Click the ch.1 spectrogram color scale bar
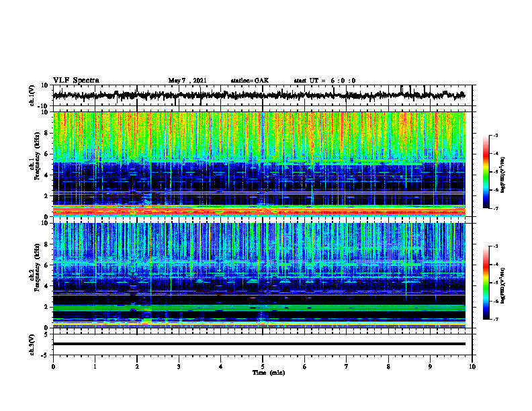Image resolution: width=532 pixels, height=411 pixels. click(x=486, y=172)
